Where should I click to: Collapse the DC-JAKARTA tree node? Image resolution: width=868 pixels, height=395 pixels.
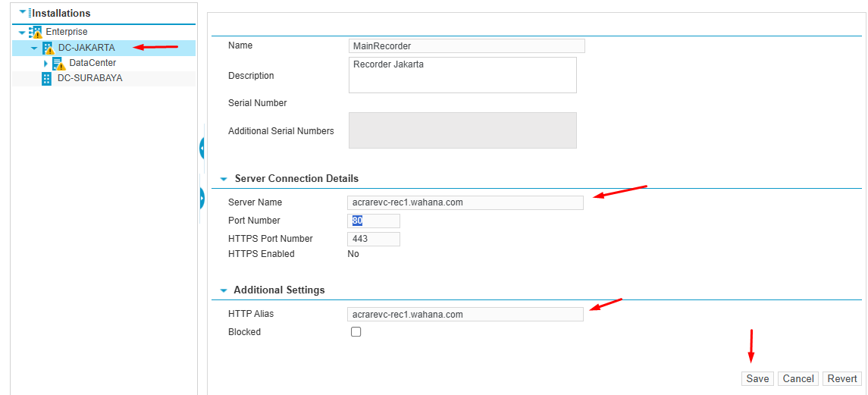click(x=34, y=48)
